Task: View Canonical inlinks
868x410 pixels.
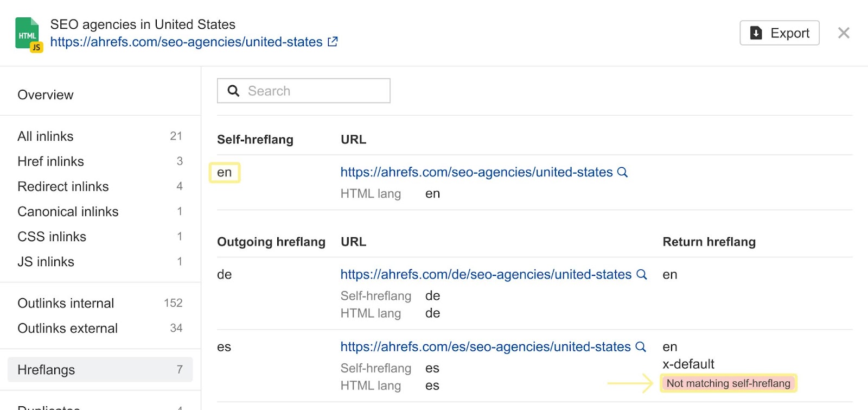Action: coord(68,211)
